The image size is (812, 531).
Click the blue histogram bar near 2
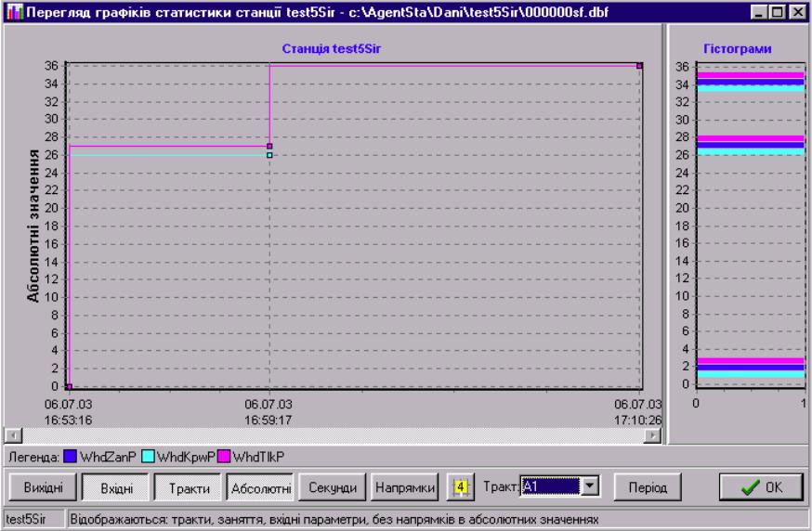[751, 368]
